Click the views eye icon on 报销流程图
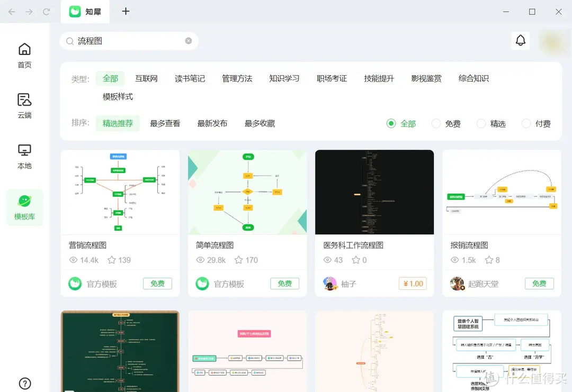This screenshot has width=572, height=392. tap(454, 260)
